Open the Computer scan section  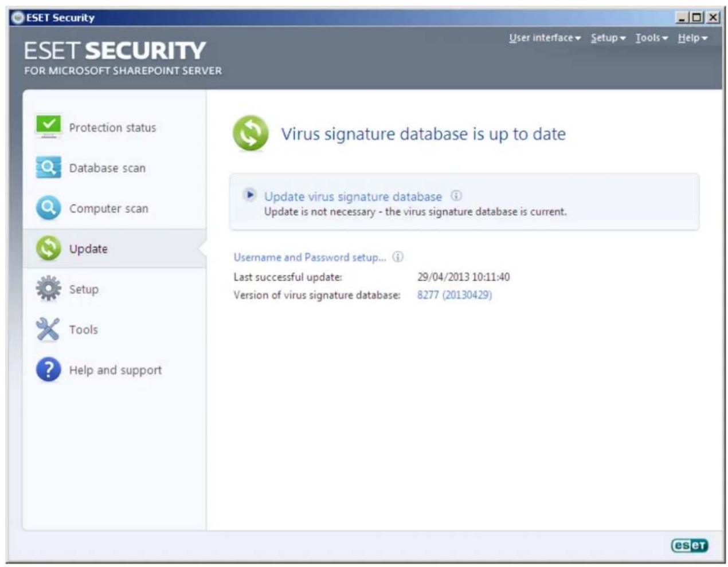pyautogui.click(x=108, y=208)
